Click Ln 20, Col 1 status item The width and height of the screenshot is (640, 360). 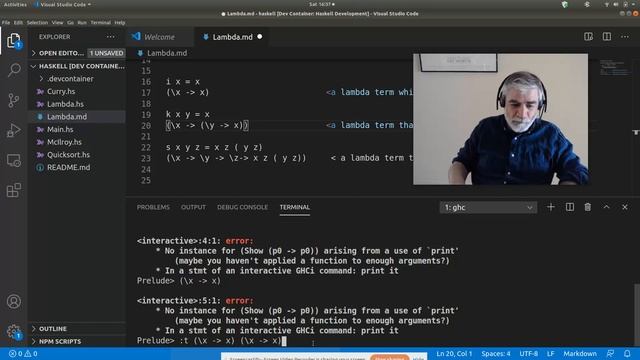[x=454, y=353]
